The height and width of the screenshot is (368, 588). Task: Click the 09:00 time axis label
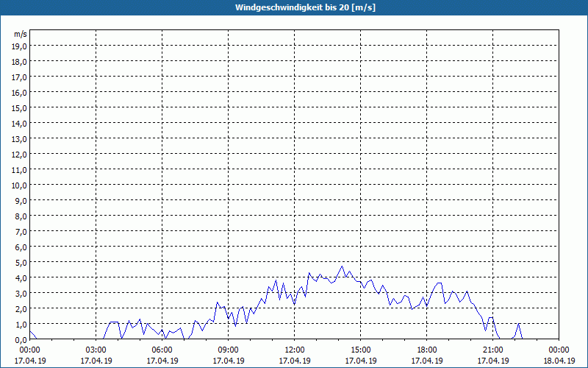click(229, 350)
